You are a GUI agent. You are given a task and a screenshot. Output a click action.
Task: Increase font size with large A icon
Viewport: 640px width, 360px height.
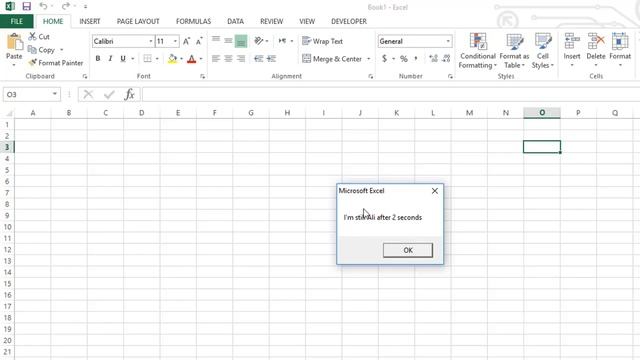(187, 41)
